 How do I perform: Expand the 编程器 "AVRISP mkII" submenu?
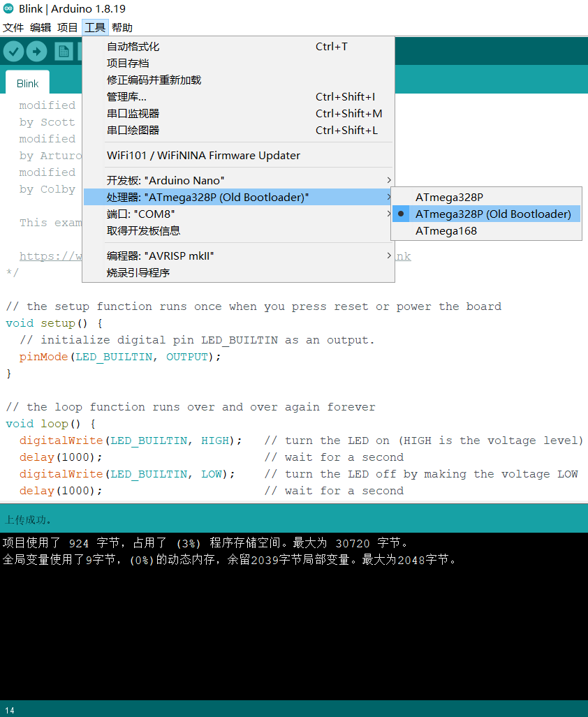pyautogui.click(x=238, y=256)
